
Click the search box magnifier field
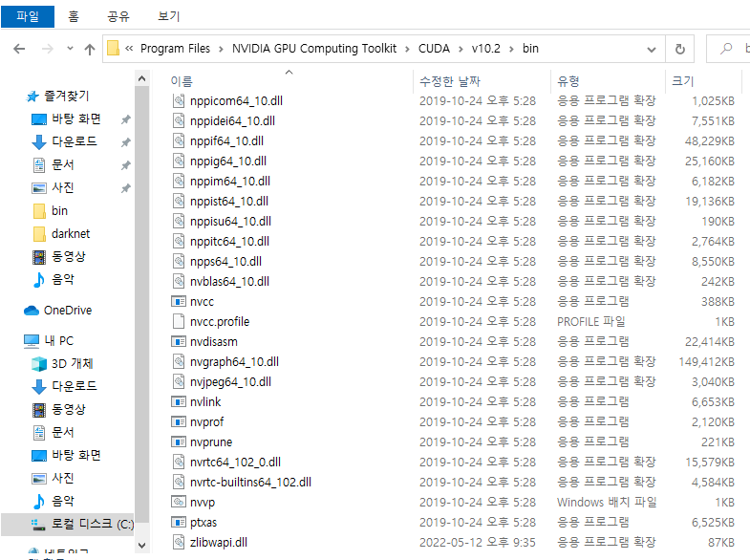[727, 49]
